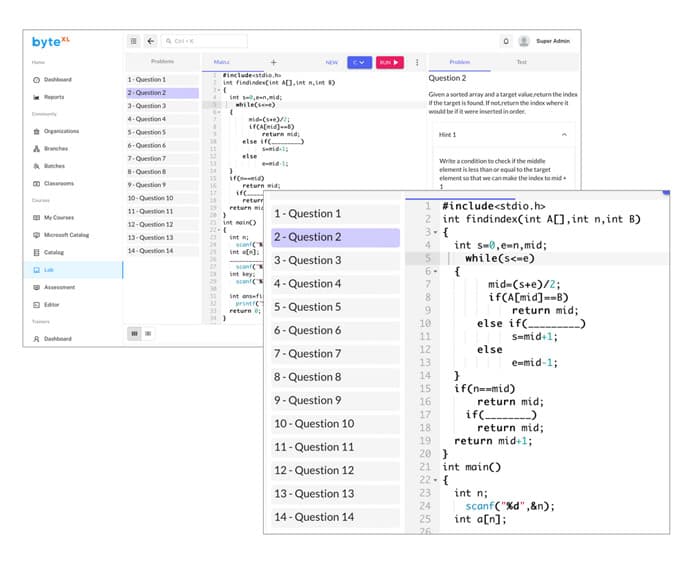Select Question 14 in the enlarged list
This screenshot has width=700, height=578.
click(335, 517)
